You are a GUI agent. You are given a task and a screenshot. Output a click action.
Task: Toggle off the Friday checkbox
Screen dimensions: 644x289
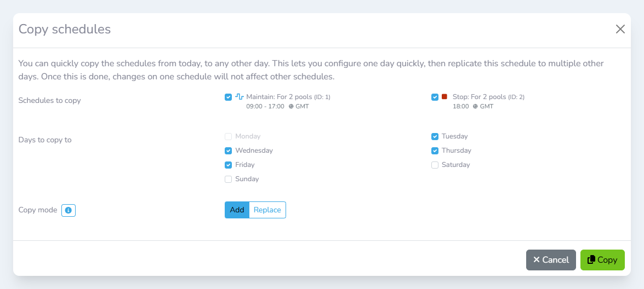(229, 165)
